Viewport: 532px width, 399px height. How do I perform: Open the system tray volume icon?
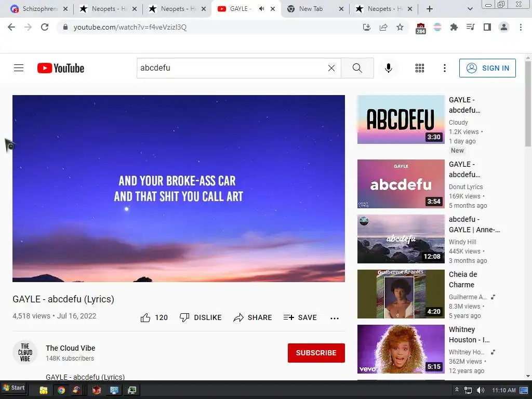pyautogui.click(x=480, y=390)
